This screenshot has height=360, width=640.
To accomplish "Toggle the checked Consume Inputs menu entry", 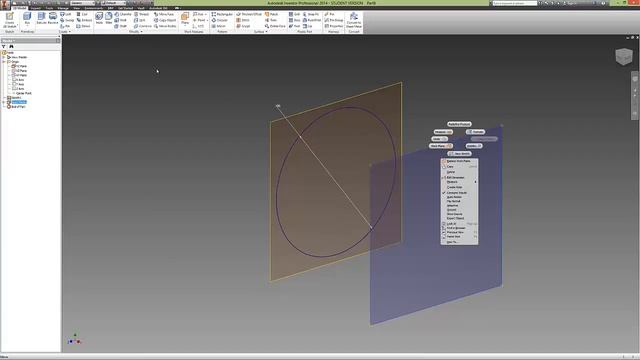I will tap(459, 193).
